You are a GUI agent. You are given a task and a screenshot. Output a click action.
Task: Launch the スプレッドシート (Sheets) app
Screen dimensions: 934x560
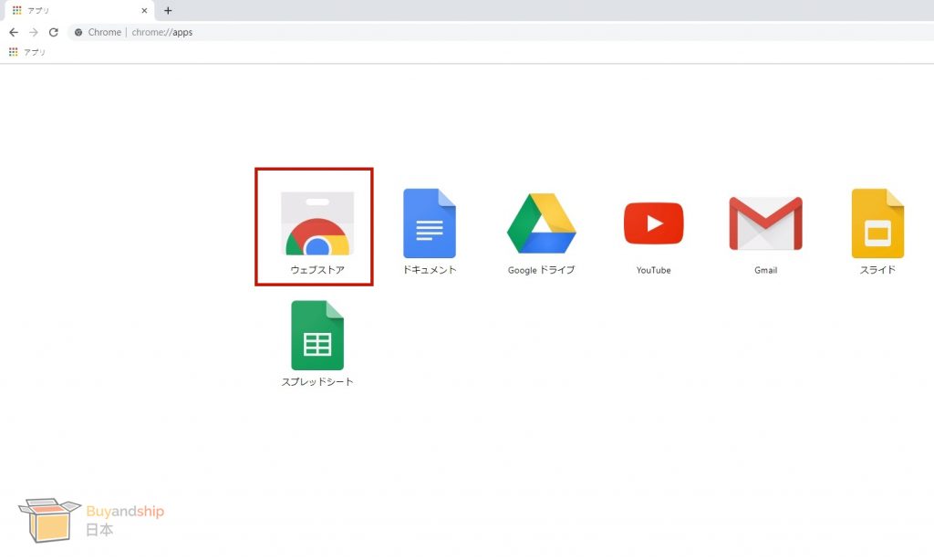click(317, 336)
